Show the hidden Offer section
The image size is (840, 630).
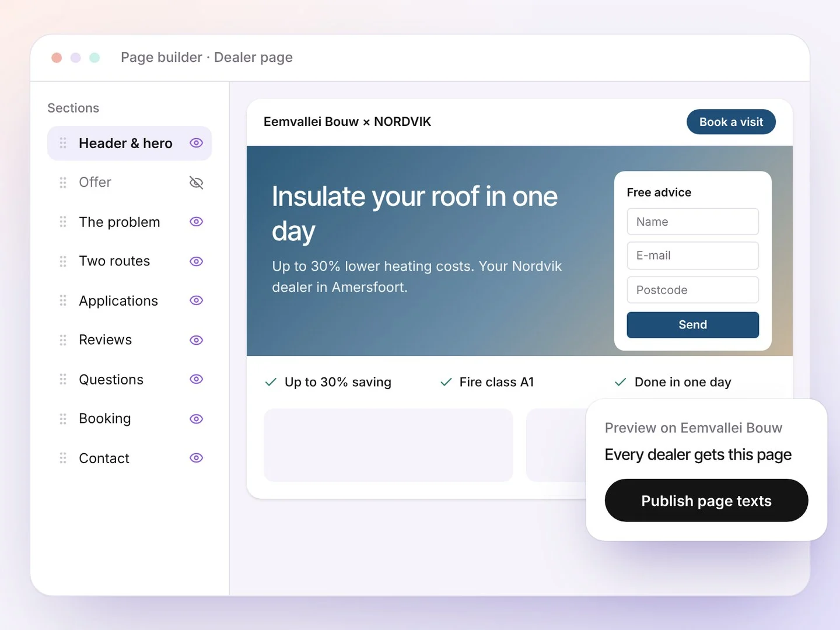[x=197, y=183]
